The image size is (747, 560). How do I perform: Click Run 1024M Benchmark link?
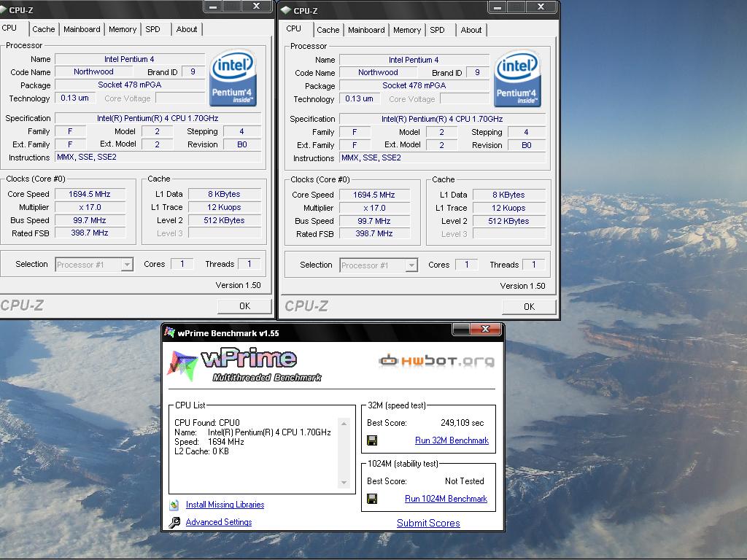pyautogui.click(x=446, y=499)
